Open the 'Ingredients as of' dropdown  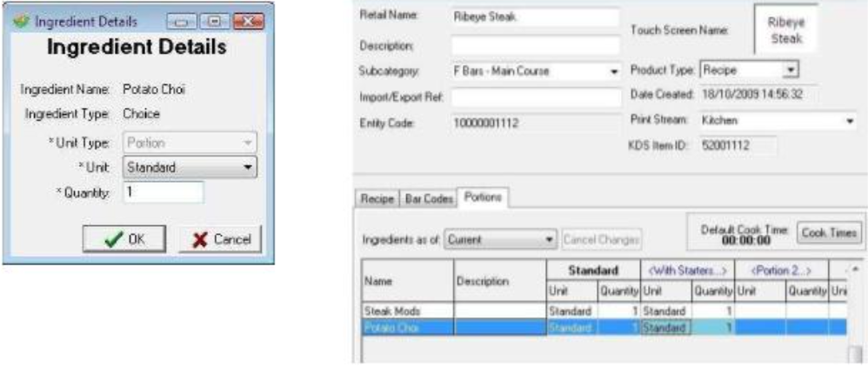pyautogui.click(x=550, y=237)
